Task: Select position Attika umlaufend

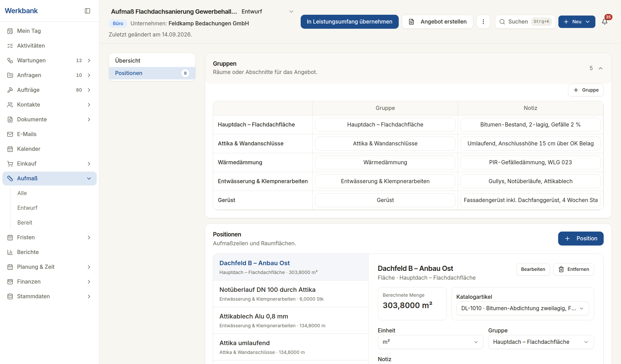Action: click(291, 347)
